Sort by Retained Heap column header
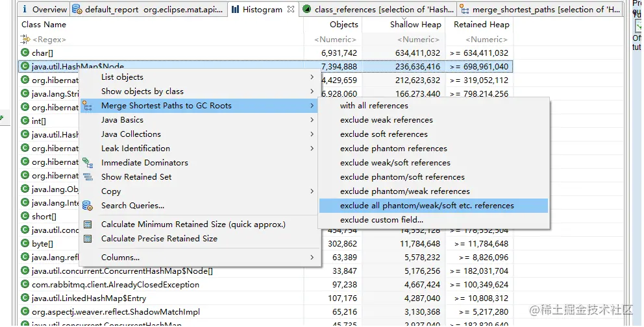Image resolution: width=644 pixels, height=327 pixels. pos(480,24)
